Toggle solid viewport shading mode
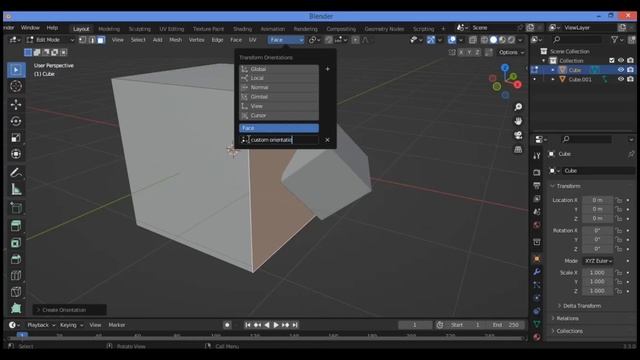640x360 pixels. [493, 40]
